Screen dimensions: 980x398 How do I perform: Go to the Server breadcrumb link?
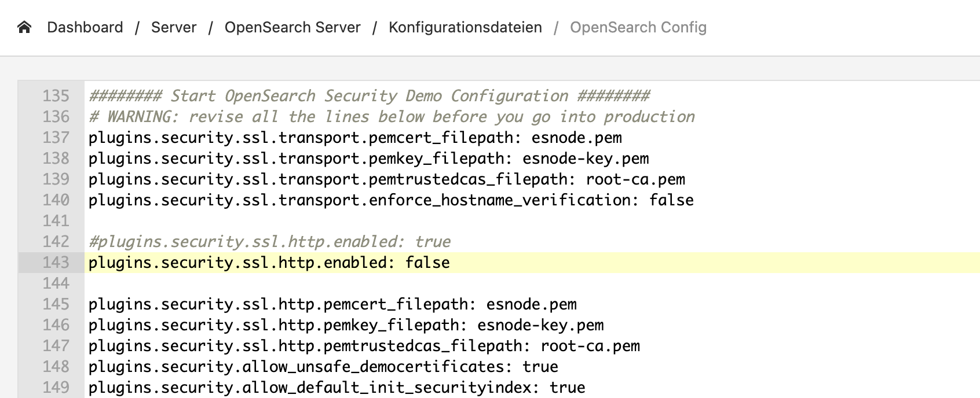click(x=174, y=27)
